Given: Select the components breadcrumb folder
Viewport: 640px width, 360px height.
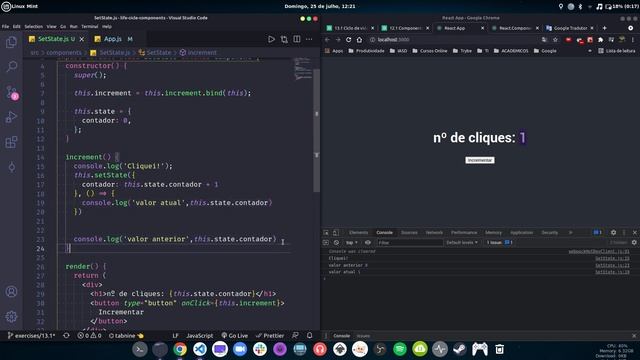Looking at the screenshot, I should pos(64,53).
